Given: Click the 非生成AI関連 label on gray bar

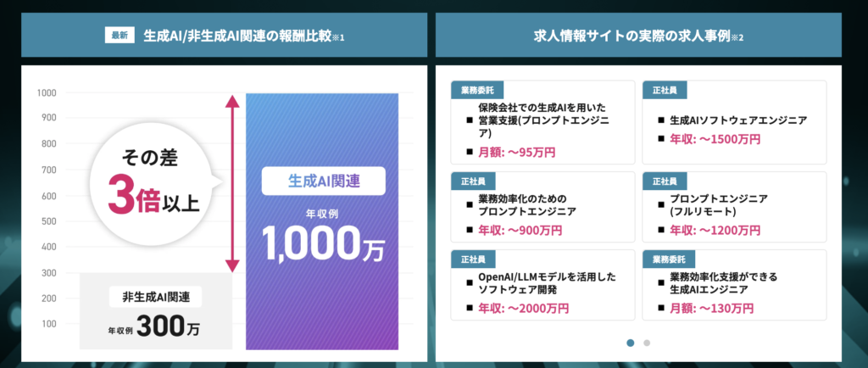Looking at the screenshot, I should point(155,297).
